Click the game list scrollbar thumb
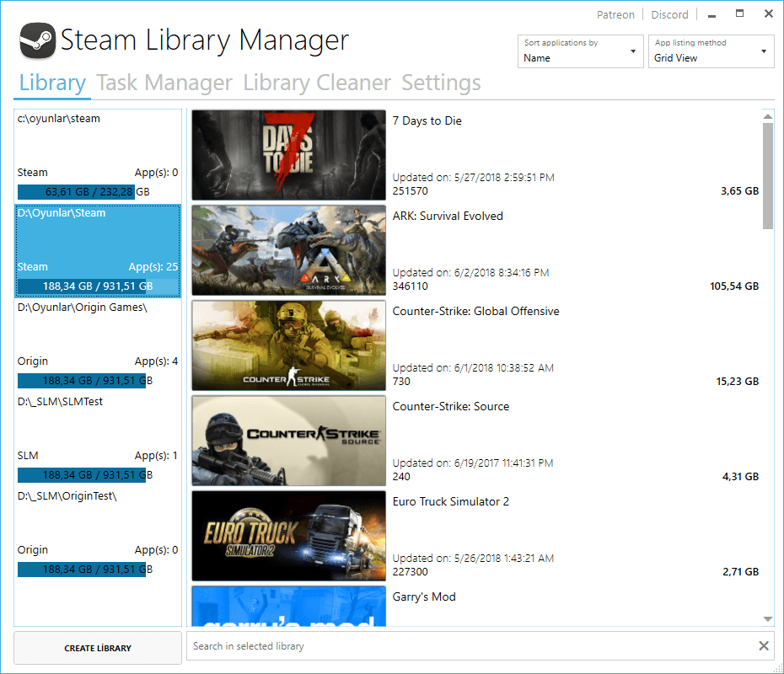 click(x=767, y=176)
